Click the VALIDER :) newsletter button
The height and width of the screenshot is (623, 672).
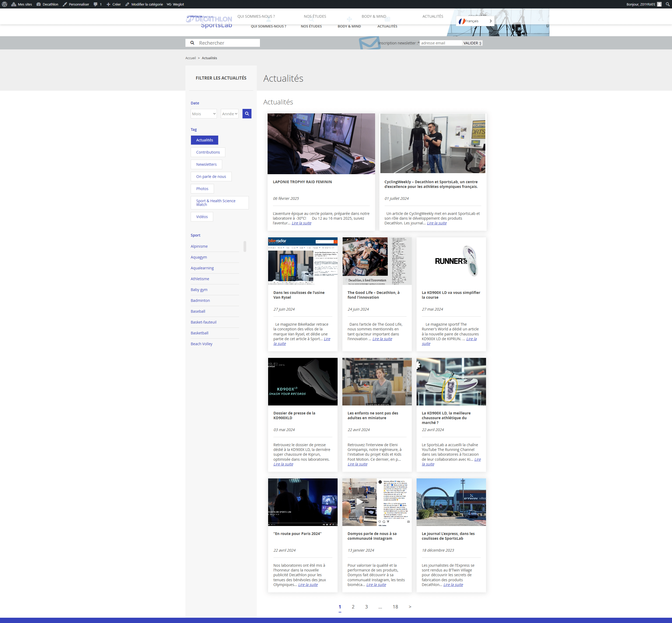(x=472, y=43)
